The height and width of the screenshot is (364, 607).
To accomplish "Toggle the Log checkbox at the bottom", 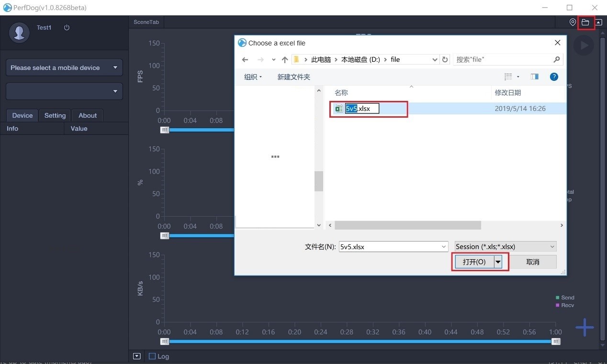I will tap(152, 356).
